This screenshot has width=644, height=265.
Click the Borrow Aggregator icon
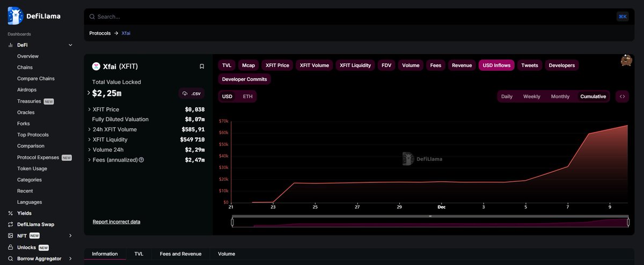pos(11,259)
